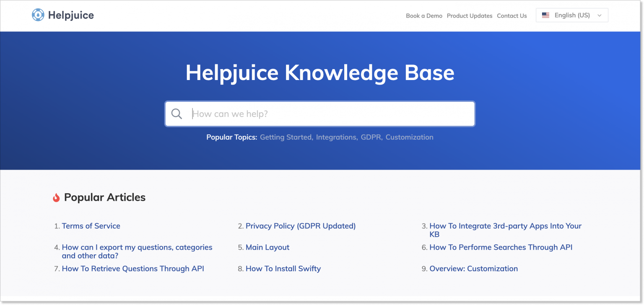Image resolution: width=644 pixels, height=305 pixels.
Task: Click the magnifying glass search icon
Action: click(x=177, y=114)
